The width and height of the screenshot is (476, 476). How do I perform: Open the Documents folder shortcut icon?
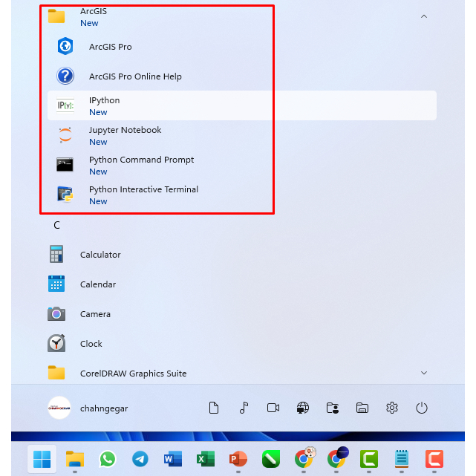click(214, 408)
